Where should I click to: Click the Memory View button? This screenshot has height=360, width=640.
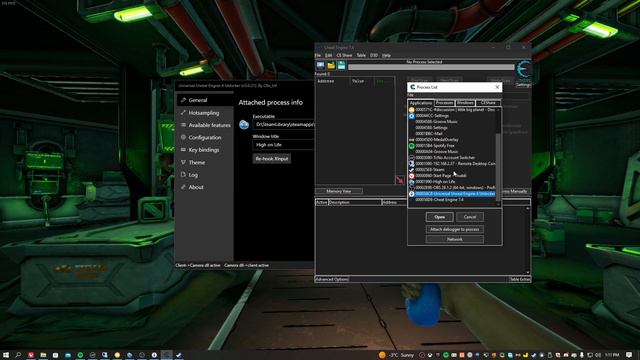tap(339, 191)
